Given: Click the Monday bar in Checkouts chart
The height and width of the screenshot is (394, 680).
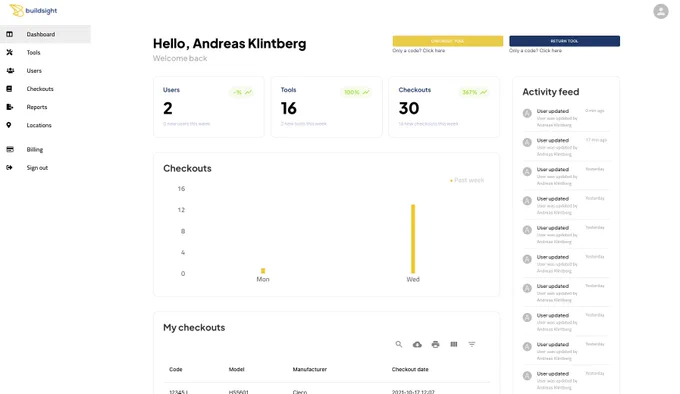Looking at the screenshot, I should point(263,271).
